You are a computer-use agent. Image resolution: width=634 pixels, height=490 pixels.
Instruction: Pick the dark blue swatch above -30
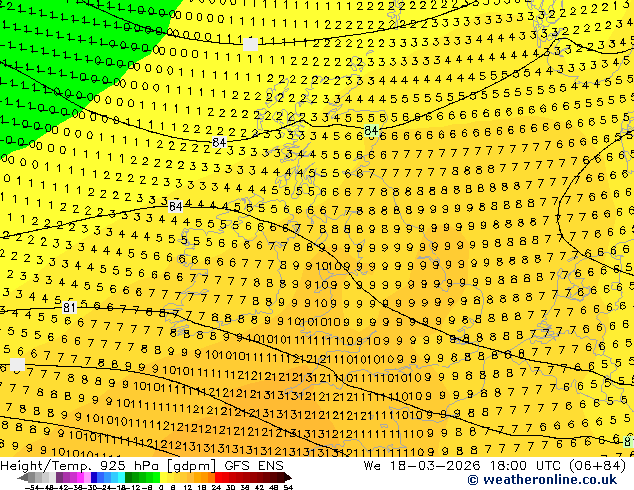coord(95,478)
